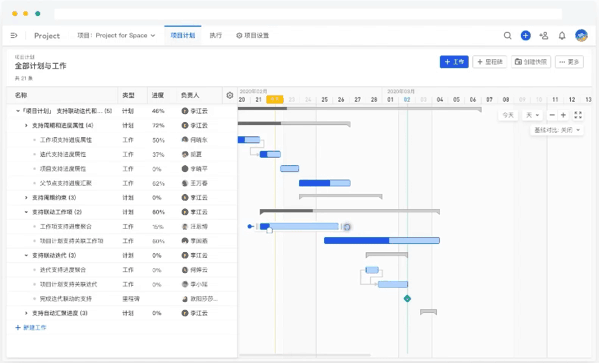Collapse the 支持联动迭代 (3) plan row

point(26,255)
